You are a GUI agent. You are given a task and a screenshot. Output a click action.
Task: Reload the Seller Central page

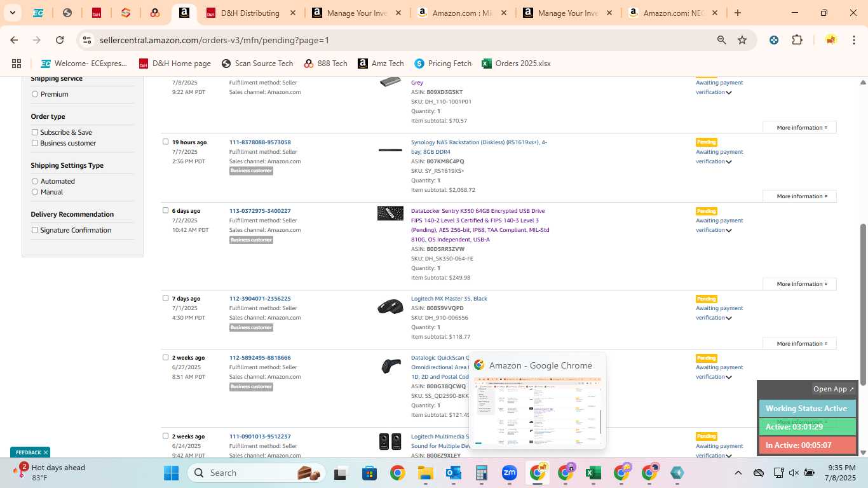point(60,40)
